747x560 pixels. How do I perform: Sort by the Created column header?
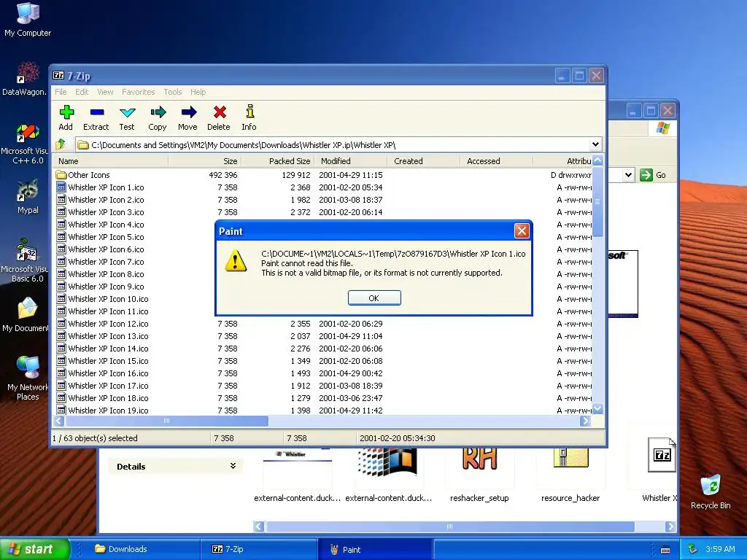[424, 161]
